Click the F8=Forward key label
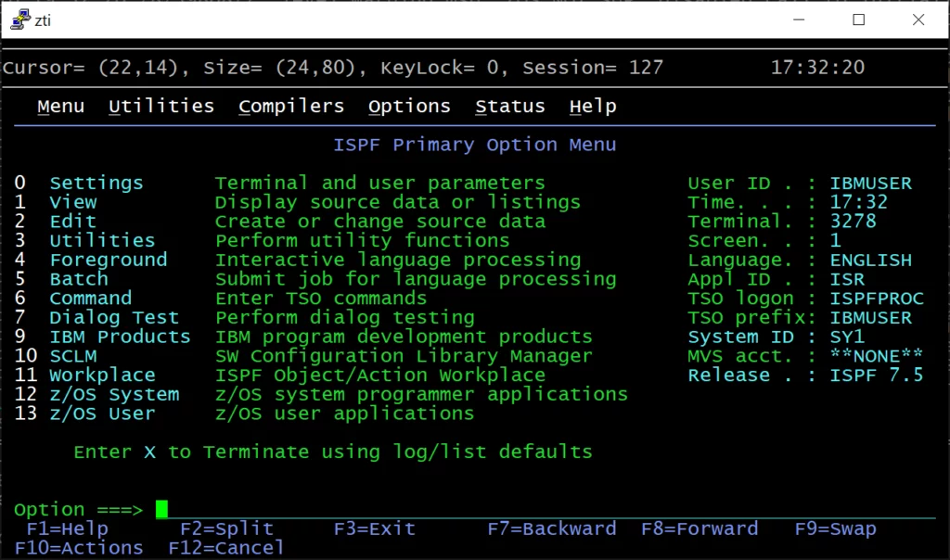 [700, 528]
